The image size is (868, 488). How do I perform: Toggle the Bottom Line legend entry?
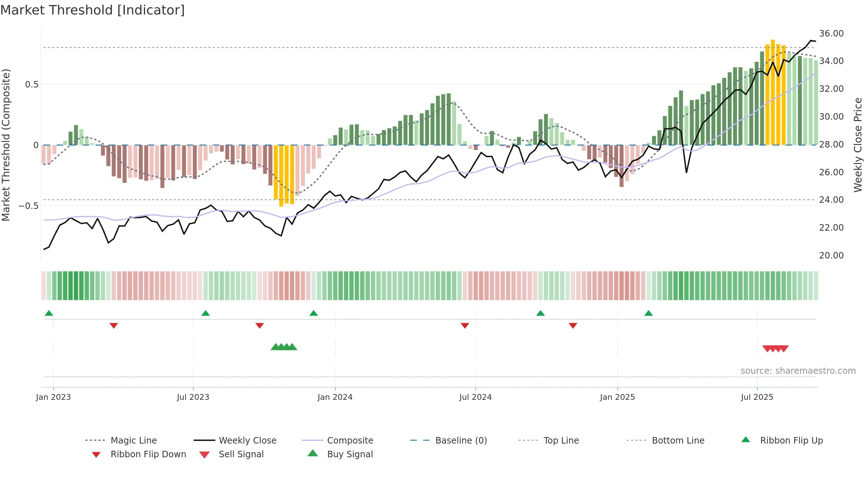665,440
